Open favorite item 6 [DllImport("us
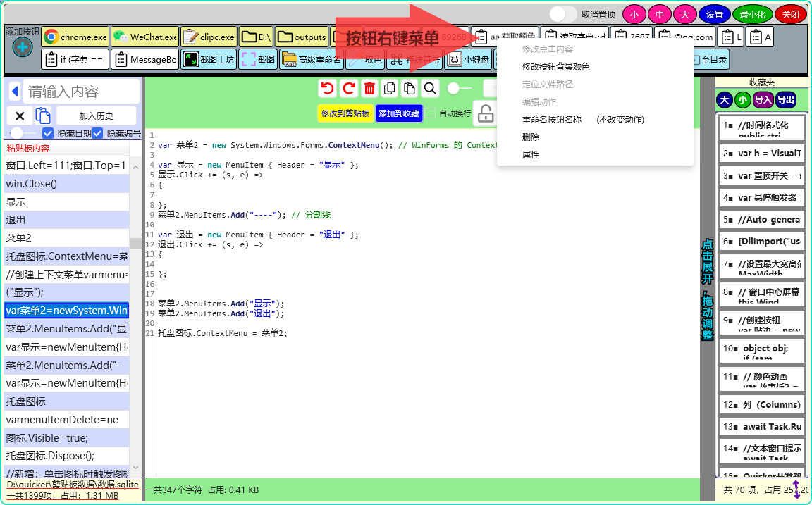This screenshot has width=812, height=505. click(762, 242)
